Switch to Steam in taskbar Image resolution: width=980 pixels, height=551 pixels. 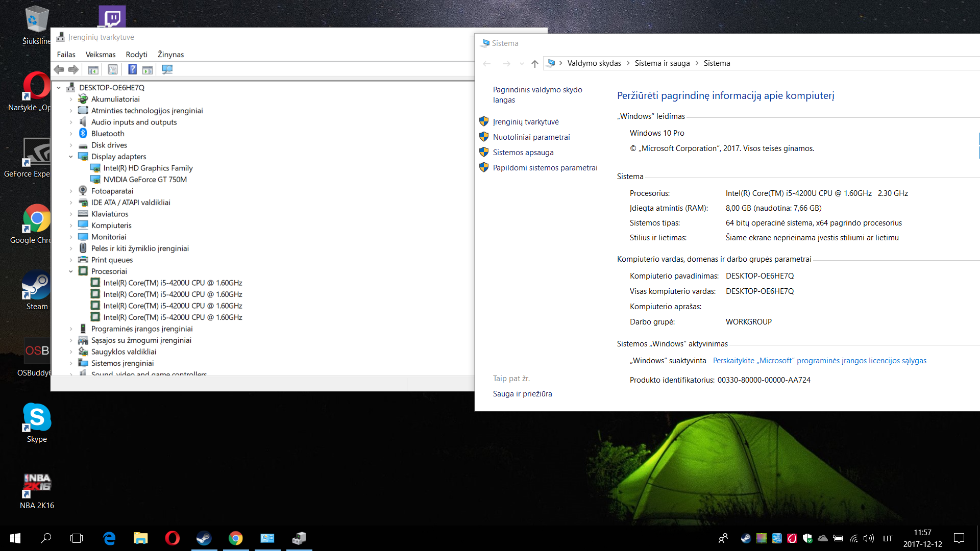pos(204,538)
